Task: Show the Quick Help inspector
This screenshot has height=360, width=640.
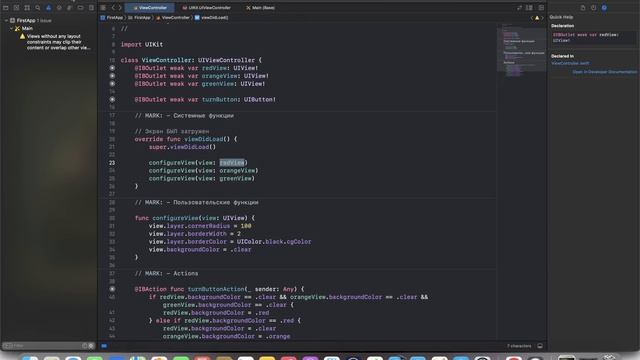Action: [x=604, y=8]
